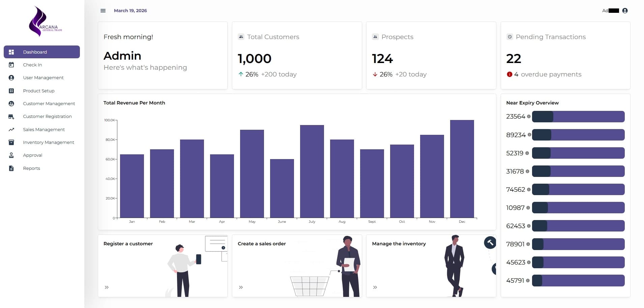Image resolution: width=644 pixels, height=308 pixels.
Task: Open the user profile icon top right
Action: pyautogui.click(x=625, y=10)
